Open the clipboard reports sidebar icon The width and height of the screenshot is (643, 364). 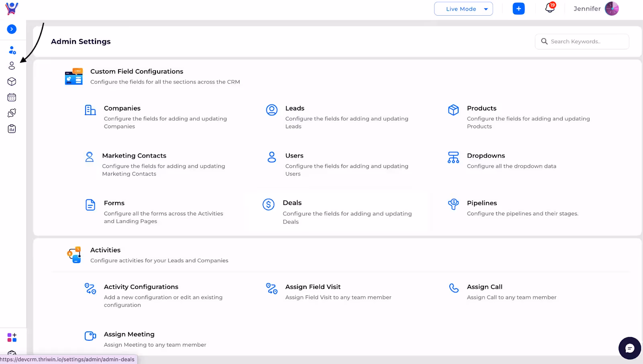[x=12, y=129]
